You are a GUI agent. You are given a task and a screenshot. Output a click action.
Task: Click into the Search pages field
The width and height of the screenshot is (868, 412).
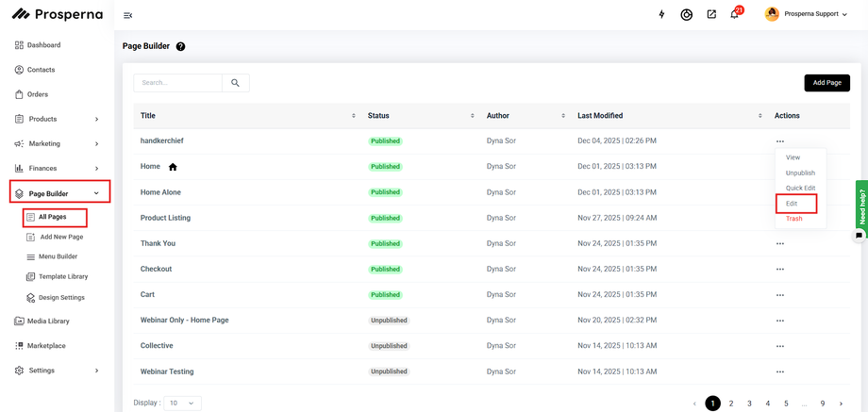pyautogui.click(x=178, y=83)
